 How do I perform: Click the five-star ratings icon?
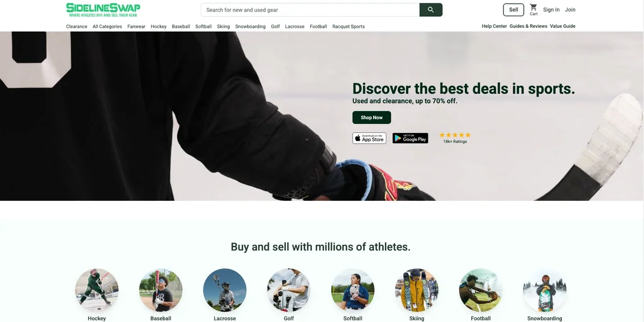click(455, 135)
